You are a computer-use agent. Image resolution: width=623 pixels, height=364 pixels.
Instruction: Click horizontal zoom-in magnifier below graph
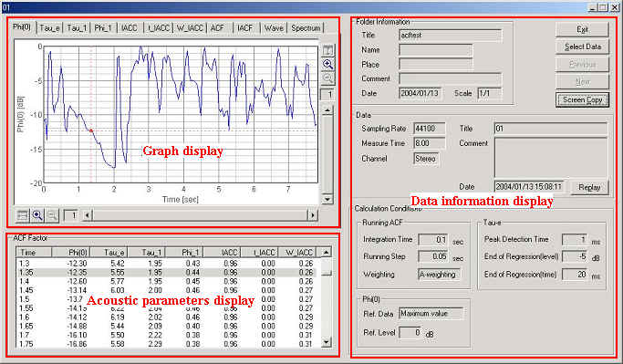coord(37,215)
